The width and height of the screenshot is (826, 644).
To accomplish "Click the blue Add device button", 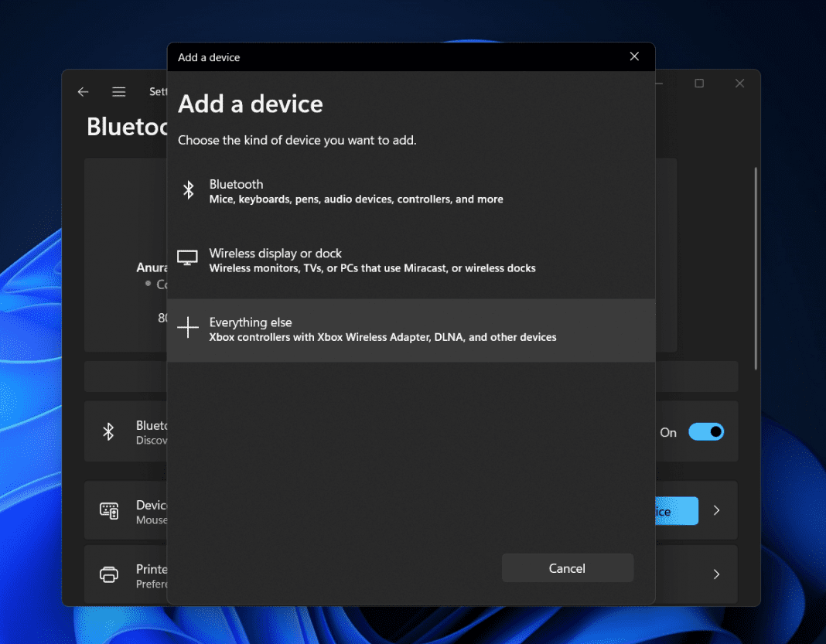I will click(675, 510).
